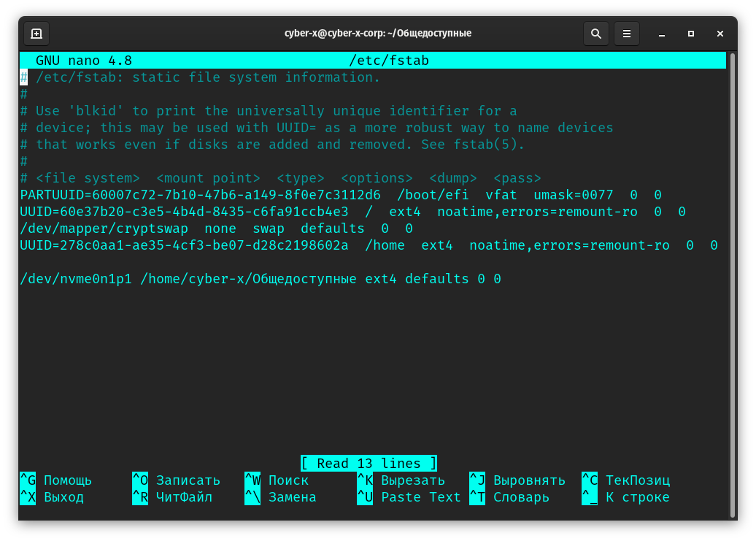Image resolution: width=756 pixels, height=541 pixels.
Task: Click the comment line mentioning 'blkid'
Action: pos(268,111)
